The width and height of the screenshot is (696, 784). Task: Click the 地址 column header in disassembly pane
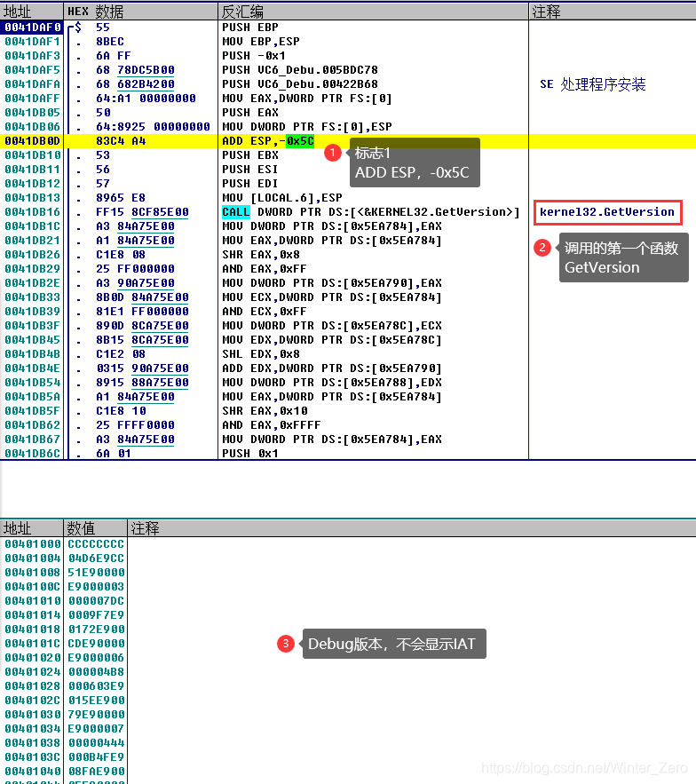click(31, 12)
